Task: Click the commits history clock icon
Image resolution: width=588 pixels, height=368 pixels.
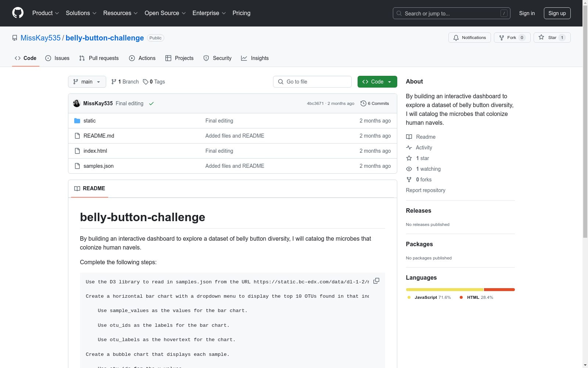Action: pyautogui.click(x=363, y=103)
